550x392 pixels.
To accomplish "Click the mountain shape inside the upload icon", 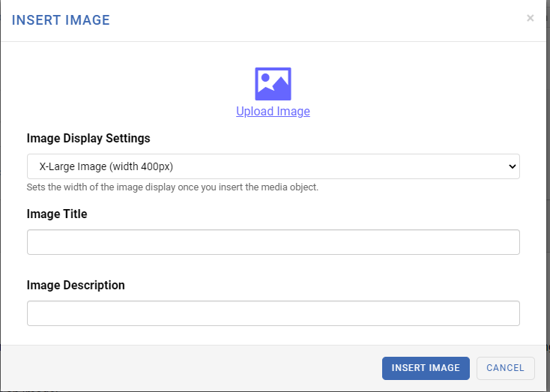I will click(280, 86).
